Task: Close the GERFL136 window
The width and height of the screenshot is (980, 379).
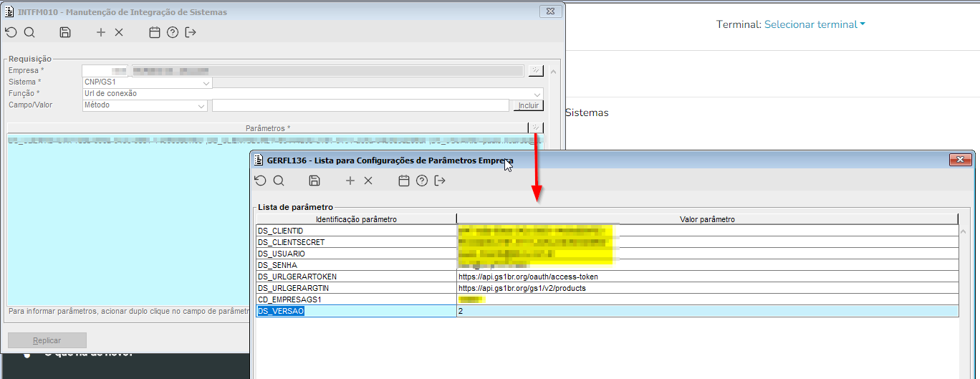Action: click(959, 159)
